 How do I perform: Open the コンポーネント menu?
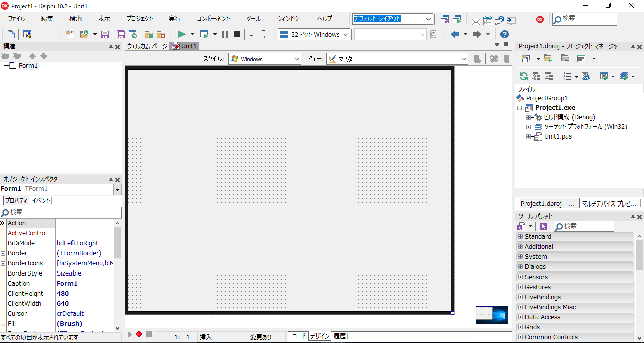tap(213, 18)
